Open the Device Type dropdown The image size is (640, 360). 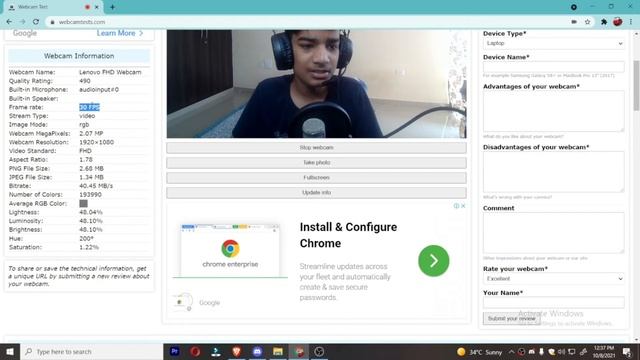tap(553, 43)
